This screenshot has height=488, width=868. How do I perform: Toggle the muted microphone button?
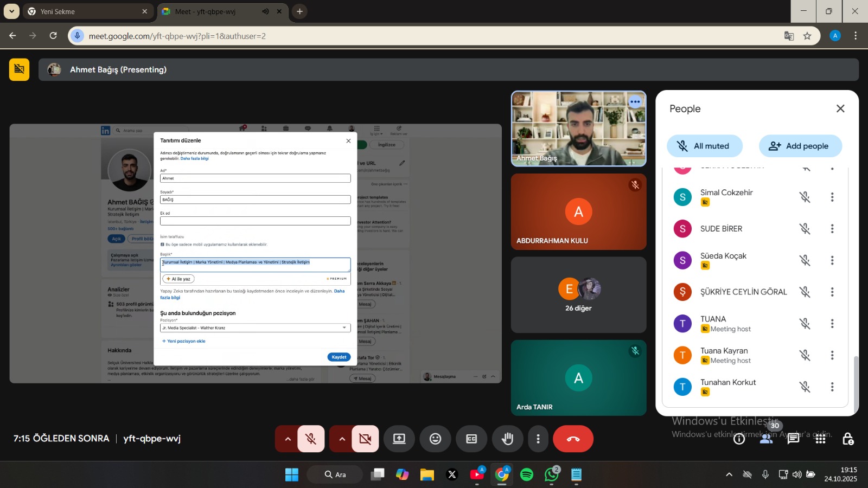pos(311,439)
